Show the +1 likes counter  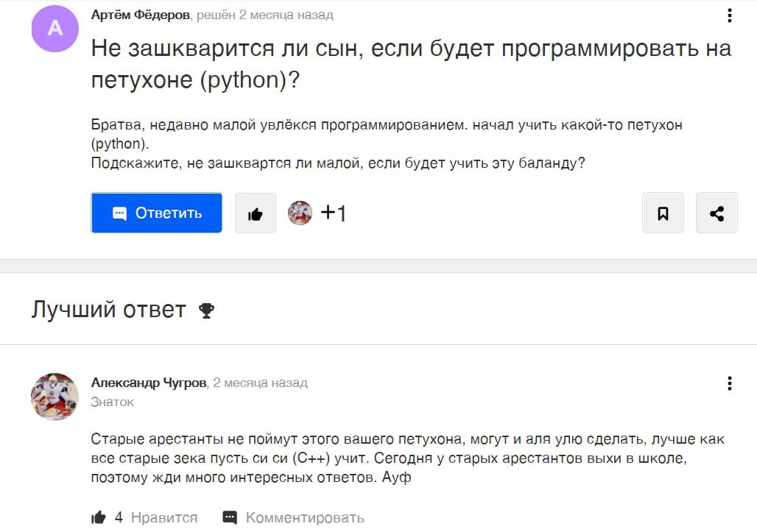(x=334, y=213)
